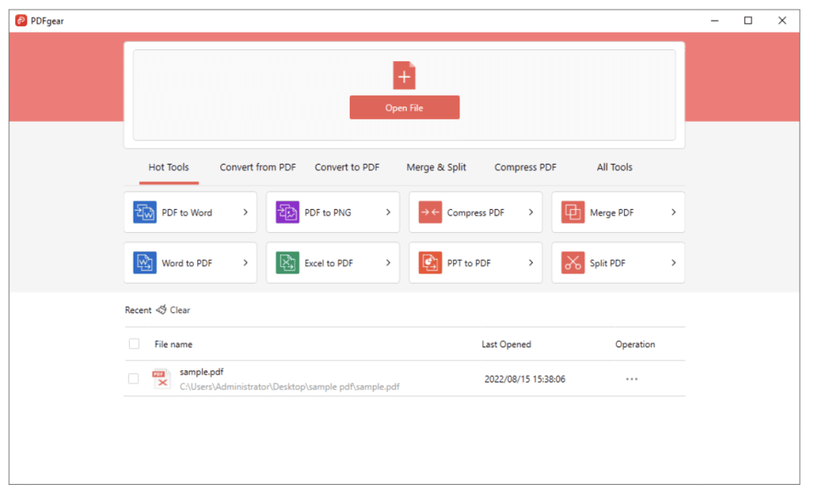Screen dimensions: 814x504
Task: Click the File name column header
Action: (173, 344)
